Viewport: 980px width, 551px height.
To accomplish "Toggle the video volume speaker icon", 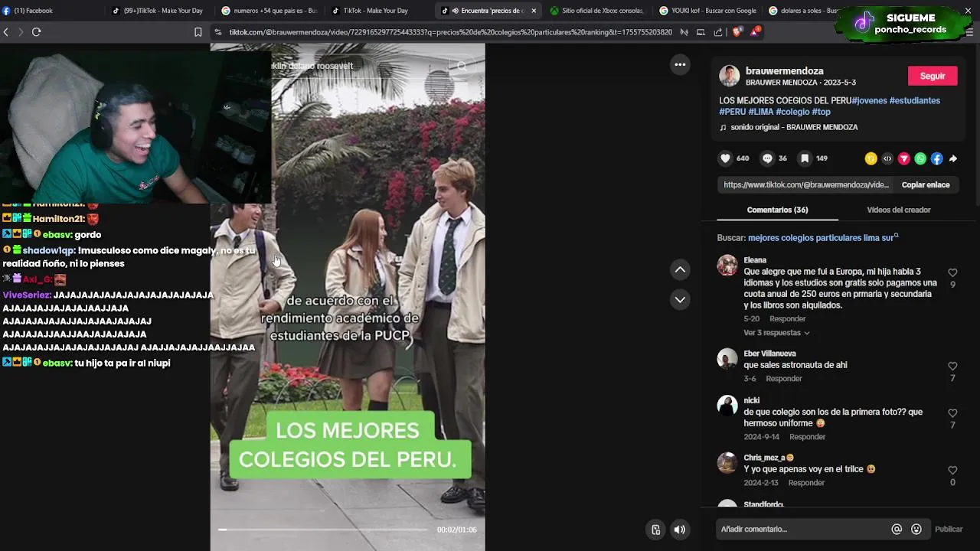I will coord(679,530).
